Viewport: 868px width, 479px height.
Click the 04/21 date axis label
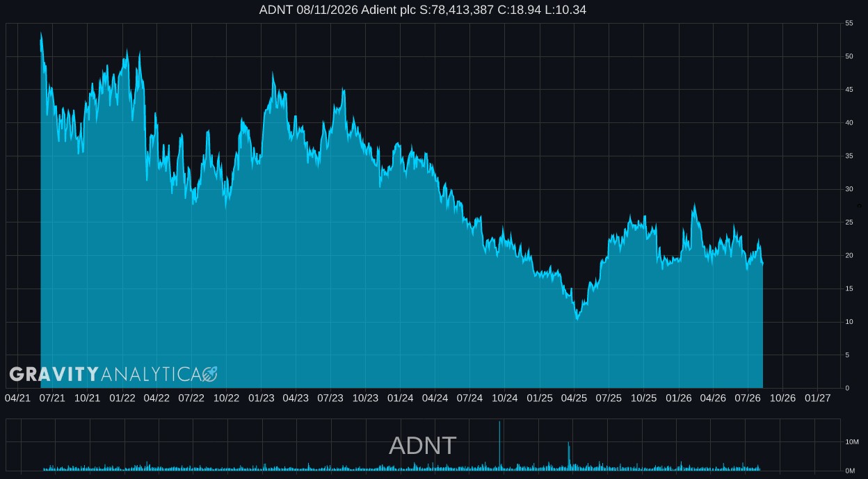coord(17,398)
